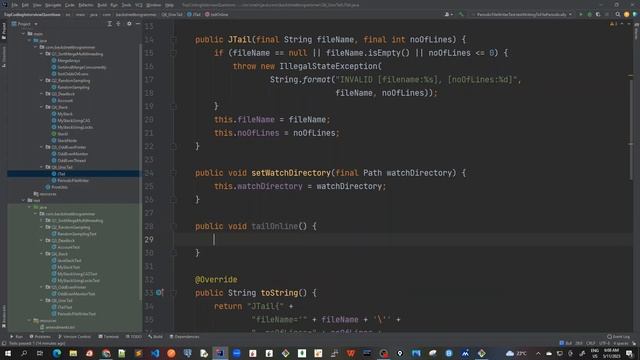The height and width of the screenshot is (360, 640).
Task: Click the Project vertical tab on left stripe
Action: pos(4,31)
